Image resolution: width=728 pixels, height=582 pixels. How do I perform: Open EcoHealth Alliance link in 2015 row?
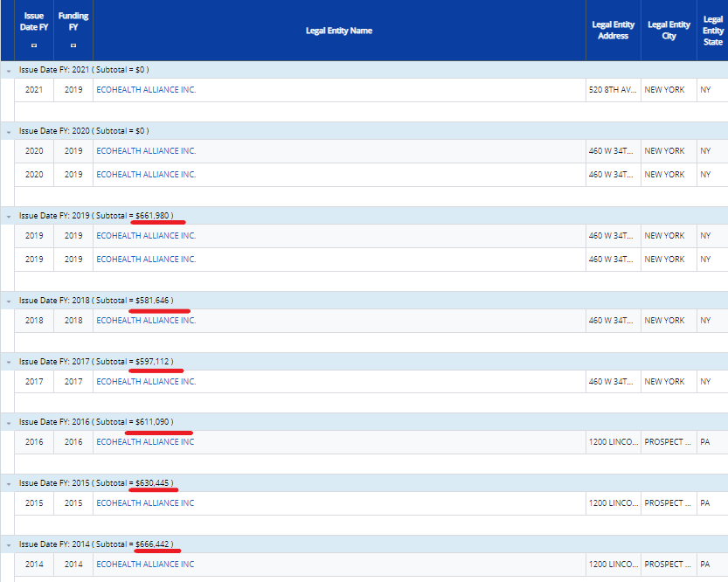click(145, 503)
